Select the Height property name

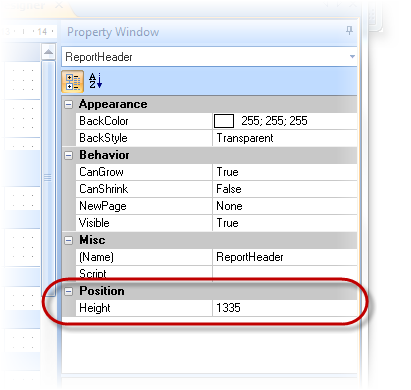95,308
